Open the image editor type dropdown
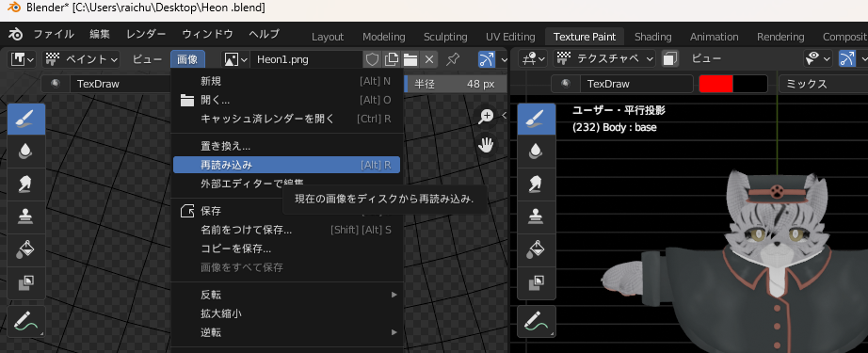Viewport: 868px width, 353px height. point(23,59)
